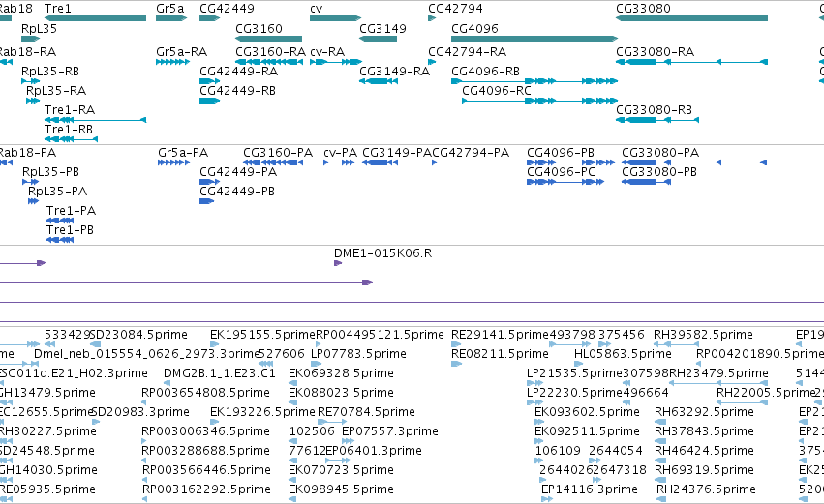Click the RH37843.5prime EST label
Image resolution: width=824 pixels, height=504 pixels.
[x=704, y=431]
